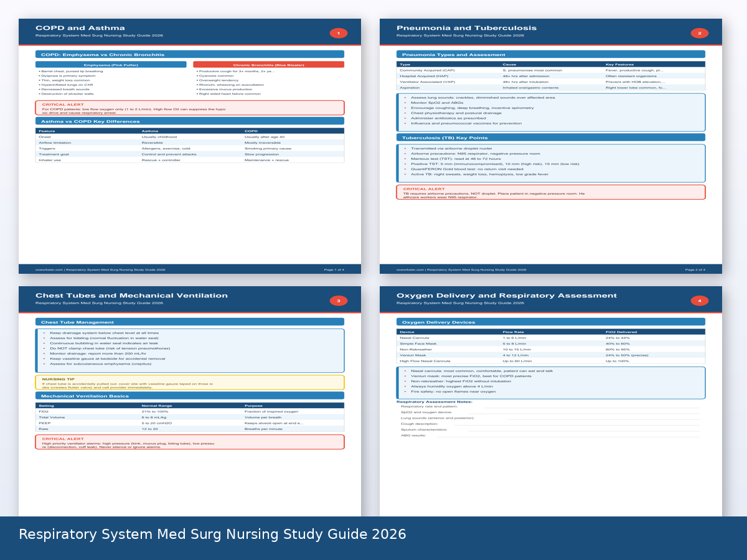Image resolution: width=747 pixels, height=560 pixels.
Task: Collapse the Oxygen Delivery Devices section
Action: [x=550, y=322]
